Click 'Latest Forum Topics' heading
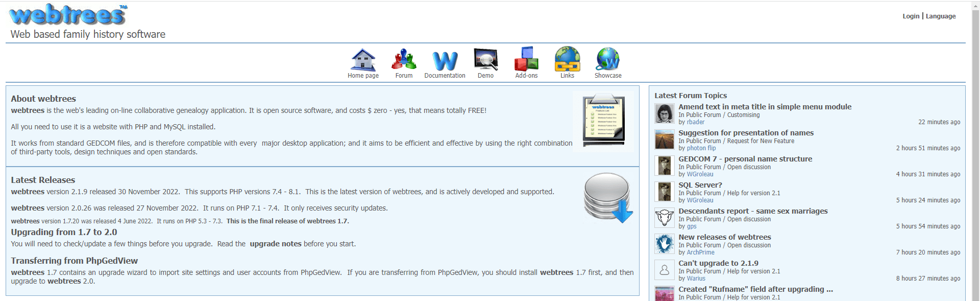This screenshot has height=301, width=980. (691, 96)
